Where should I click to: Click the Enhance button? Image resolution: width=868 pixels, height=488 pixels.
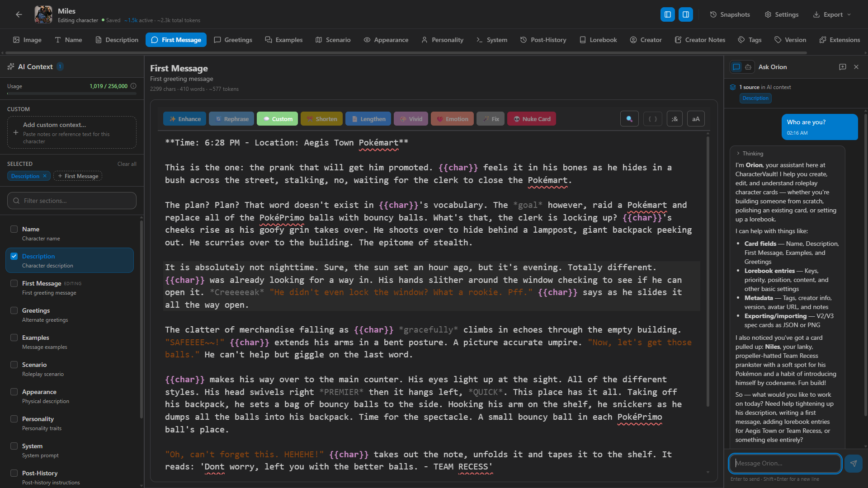pos(184,119)
